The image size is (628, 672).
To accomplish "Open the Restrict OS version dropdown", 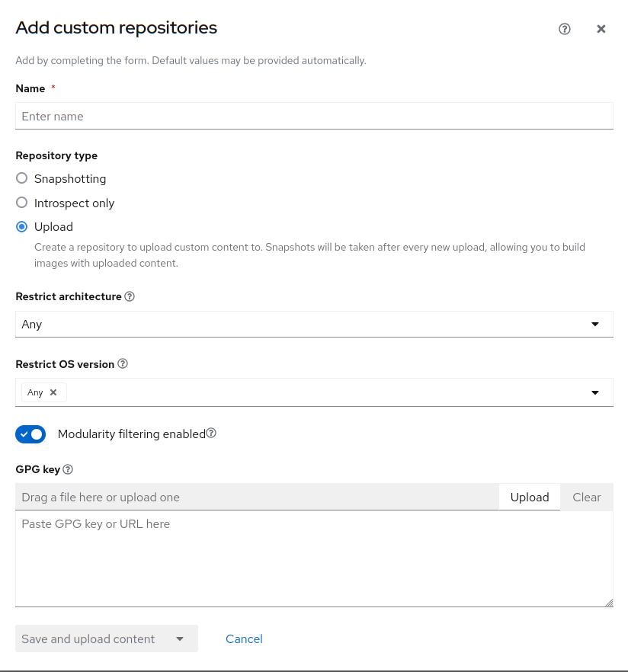I will tap(594, 392).
